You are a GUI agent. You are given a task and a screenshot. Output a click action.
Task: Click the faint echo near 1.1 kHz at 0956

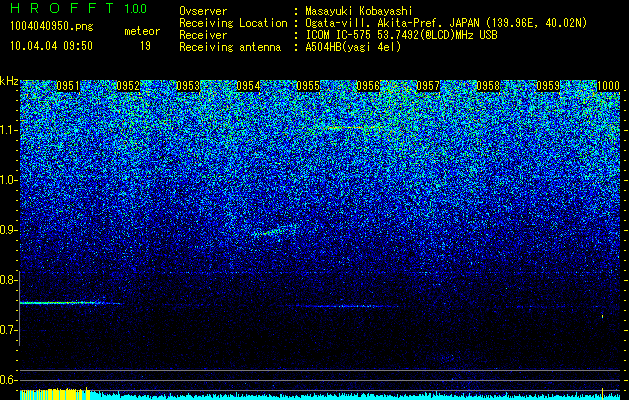pyautogui.click(x=353, y=128)
